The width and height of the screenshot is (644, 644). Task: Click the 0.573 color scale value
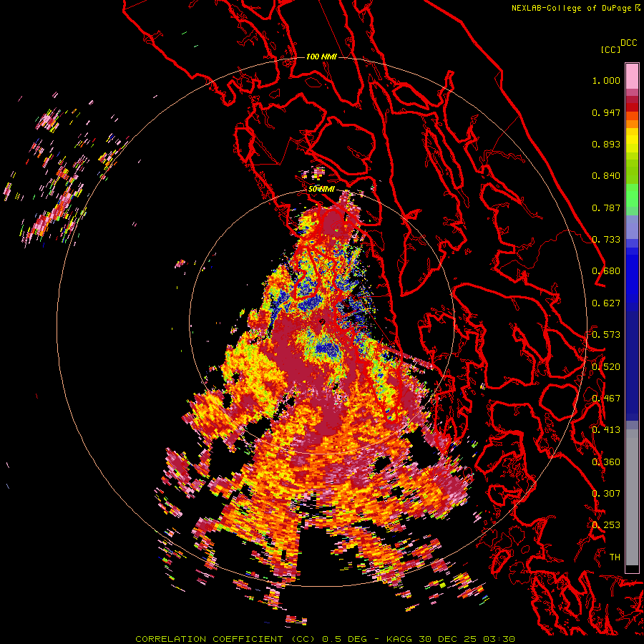pyautogui.click(x=606, y=335)
